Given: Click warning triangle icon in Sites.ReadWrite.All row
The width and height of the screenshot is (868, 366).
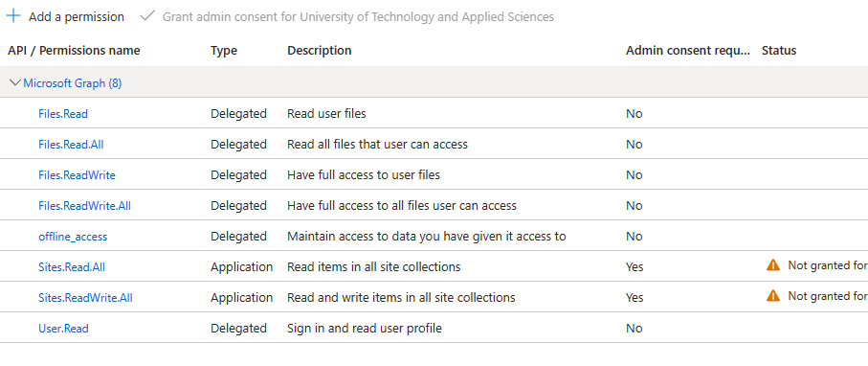Looking at the screenshot, I should tap(773, 296).
